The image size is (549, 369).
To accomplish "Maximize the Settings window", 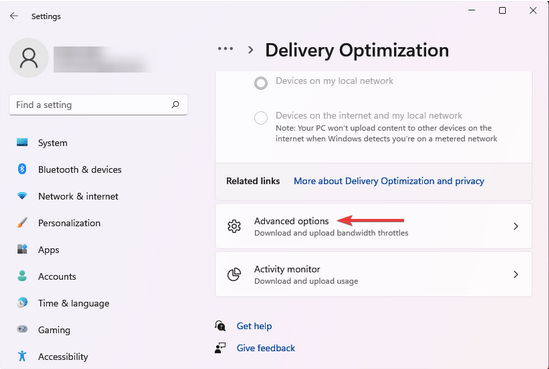I will point(502,11).
